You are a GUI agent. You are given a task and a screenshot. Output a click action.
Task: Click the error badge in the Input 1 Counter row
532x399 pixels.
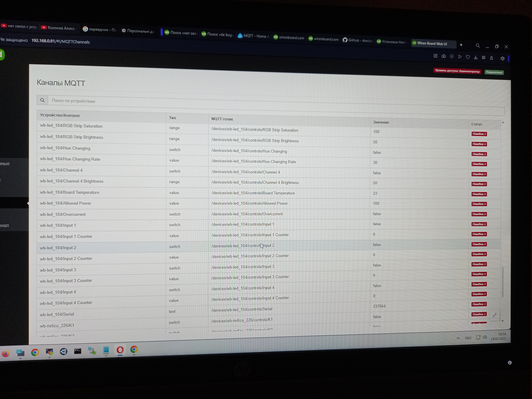[x=479, y=234]
